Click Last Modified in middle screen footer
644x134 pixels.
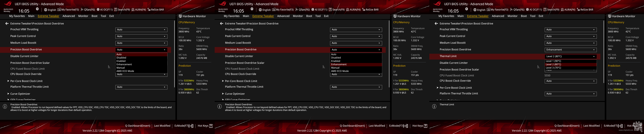tap(377, 126)
